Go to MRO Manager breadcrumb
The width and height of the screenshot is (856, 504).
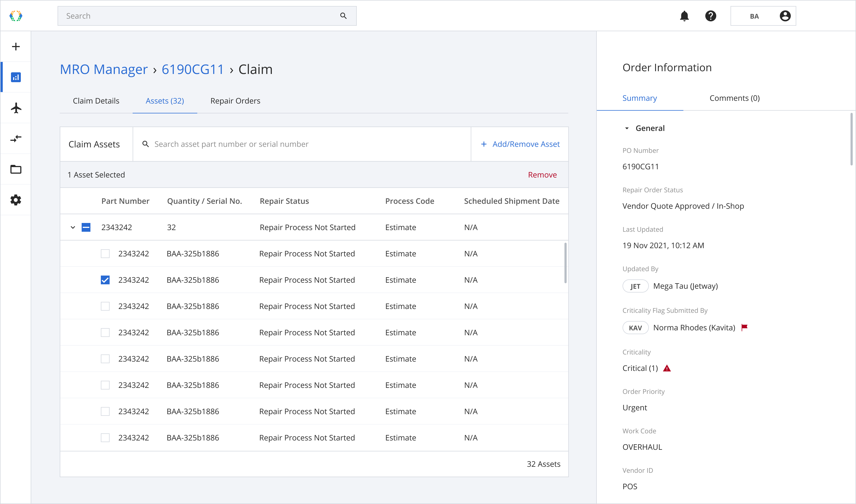coord(104,69)
